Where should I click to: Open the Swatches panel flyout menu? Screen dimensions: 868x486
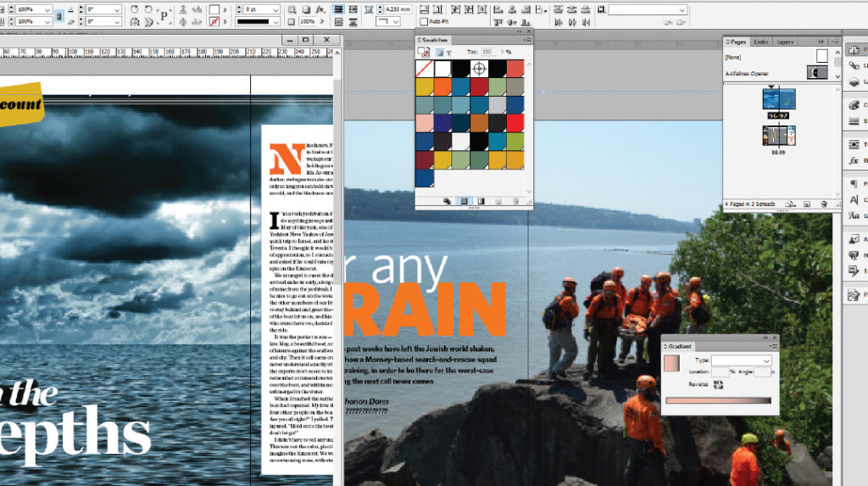click(x=527, y=40)
